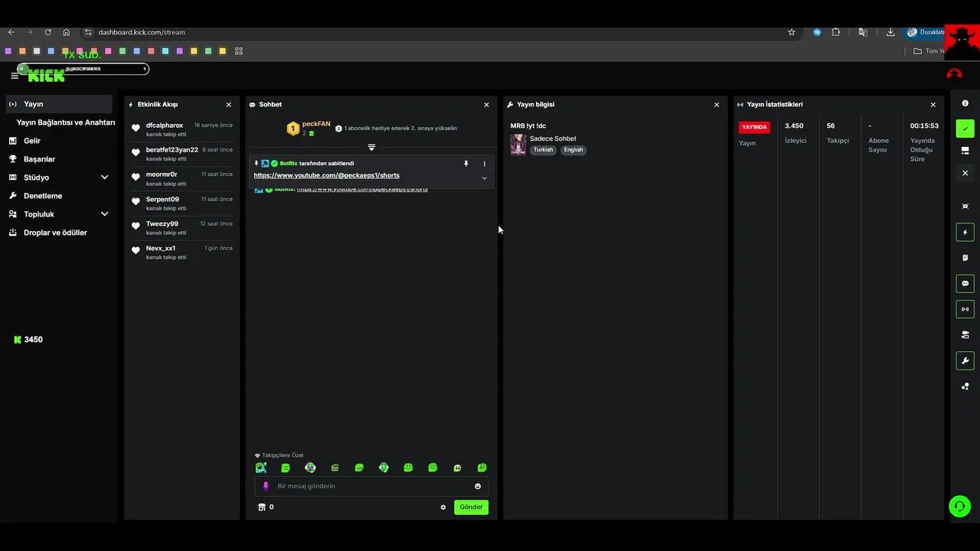
Task: Select Yayın in the left navigation
Action: [59, 104]
